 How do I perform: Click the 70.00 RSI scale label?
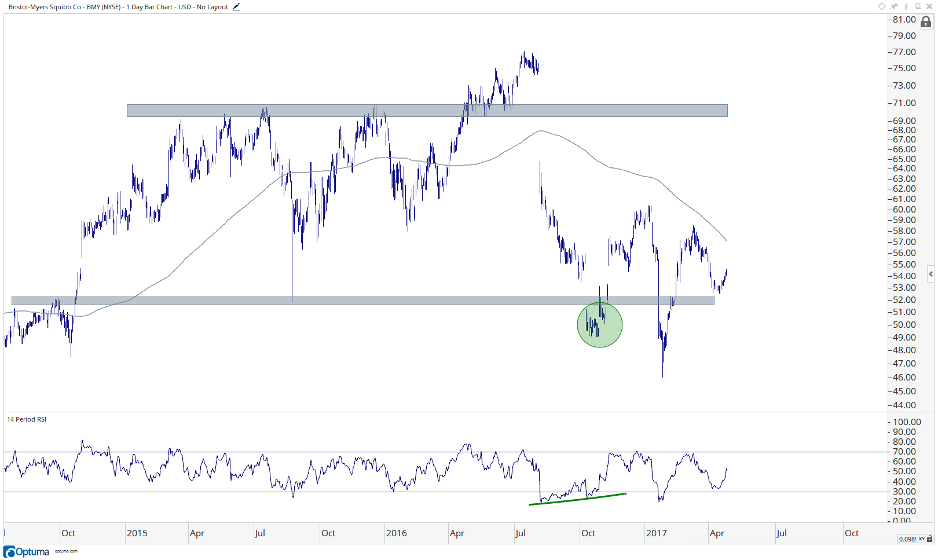point(904,452)
